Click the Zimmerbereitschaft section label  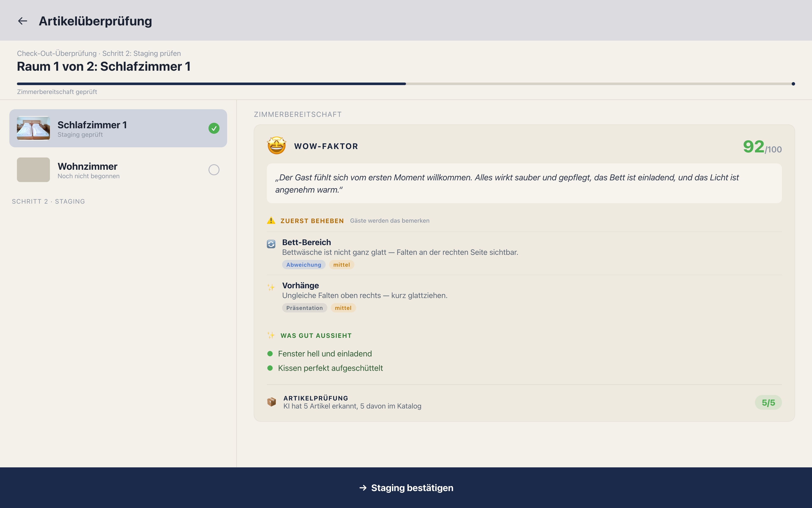[298, 114]
